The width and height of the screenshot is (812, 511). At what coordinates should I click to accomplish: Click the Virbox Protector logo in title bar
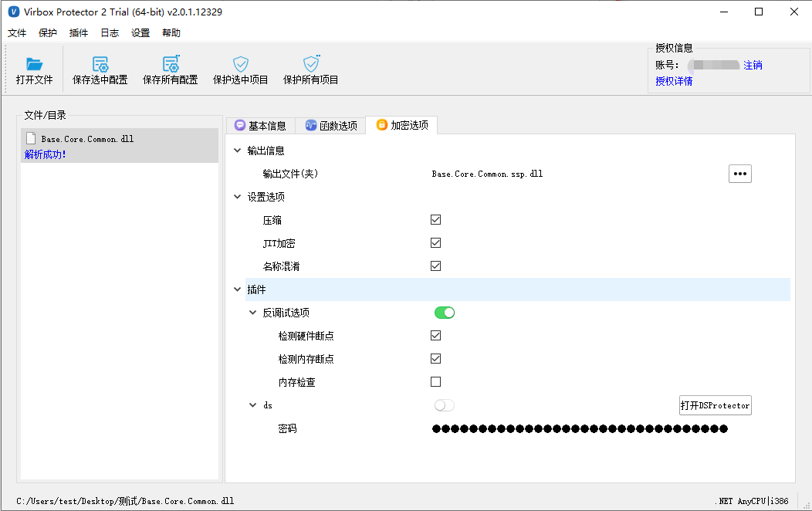(14, 12)
